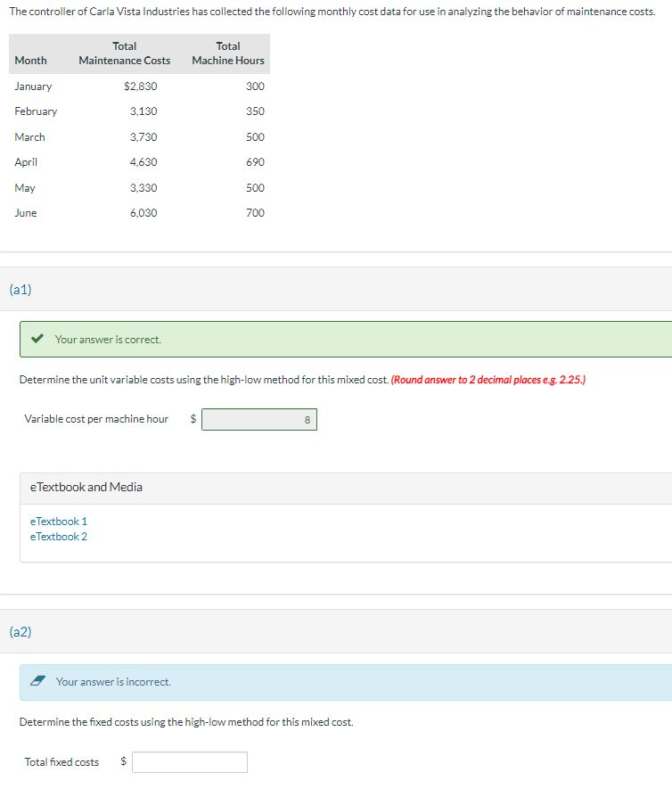The height and width of the screenshot is (789, 672).
Task: Click the Total Machine Hours column header
Action: tap(228, 53)
